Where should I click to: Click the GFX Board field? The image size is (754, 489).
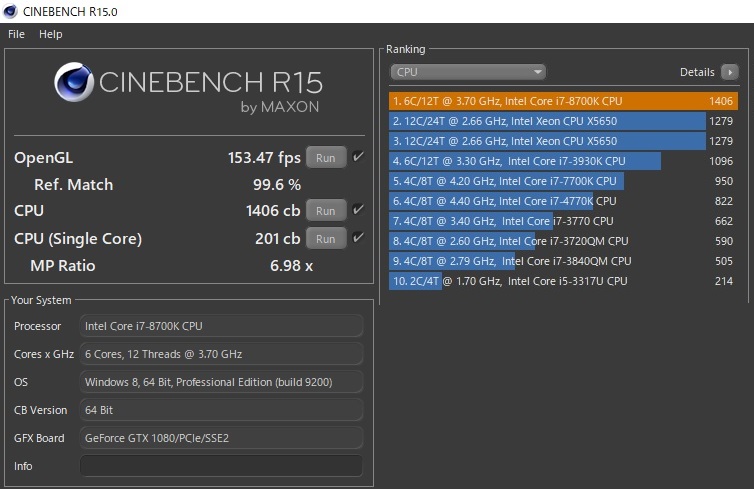[221, 438]
